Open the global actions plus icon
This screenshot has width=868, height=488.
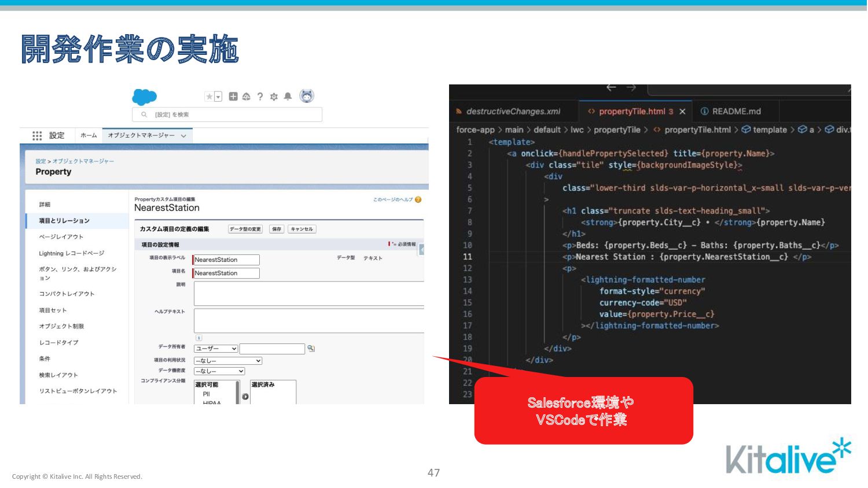pos(233,97)
